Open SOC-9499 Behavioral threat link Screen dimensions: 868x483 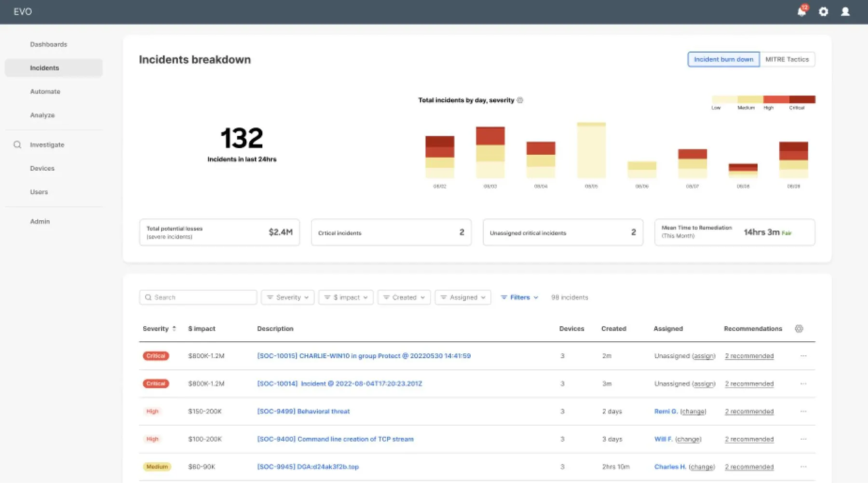point(303,411)
